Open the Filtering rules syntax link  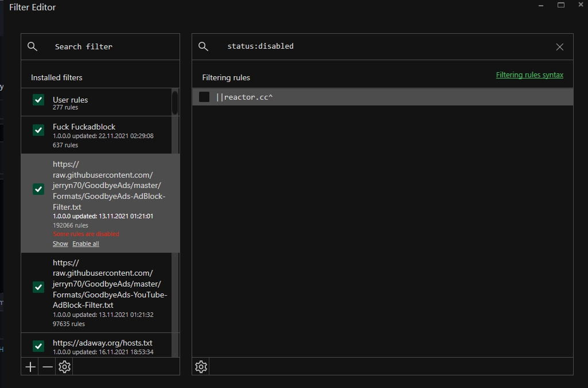529,75
